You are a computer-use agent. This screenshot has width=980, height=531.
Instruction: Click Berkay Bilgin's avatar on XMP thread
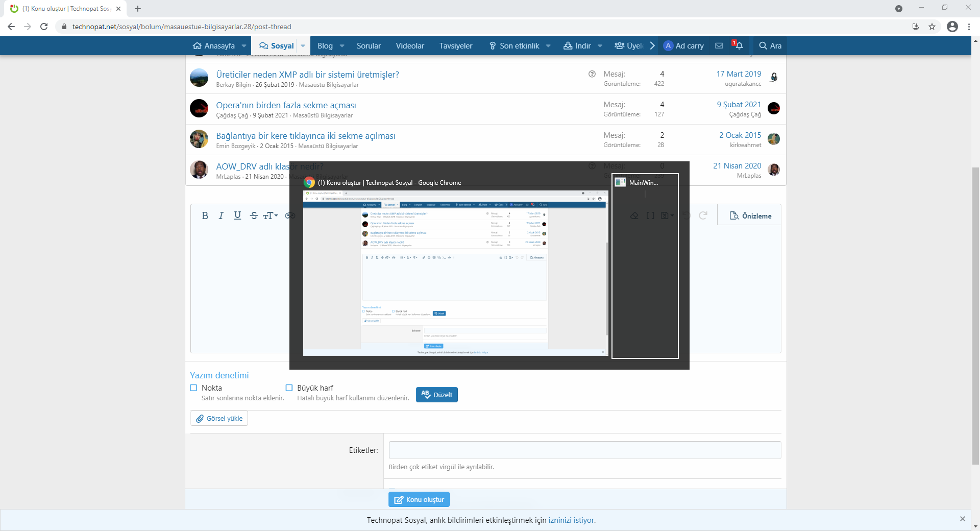[x=199, y=78]
